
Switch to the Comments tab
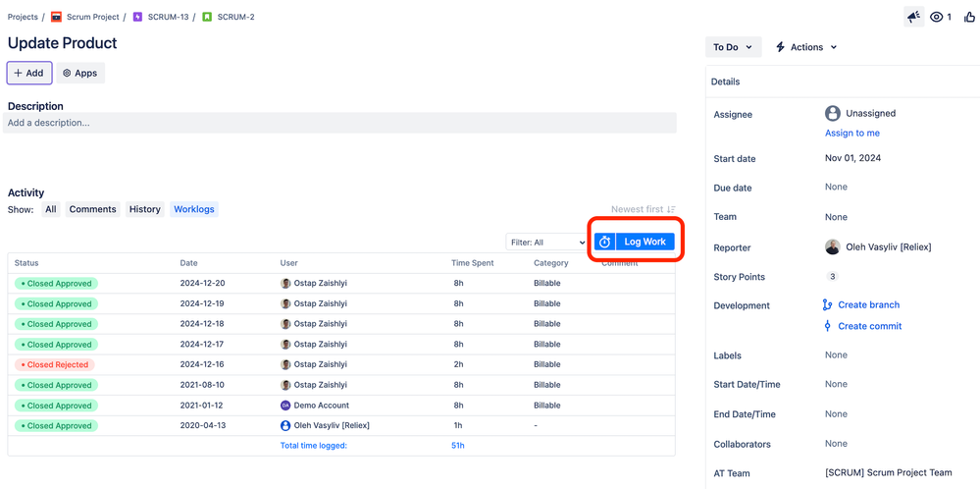pos(92,209)
